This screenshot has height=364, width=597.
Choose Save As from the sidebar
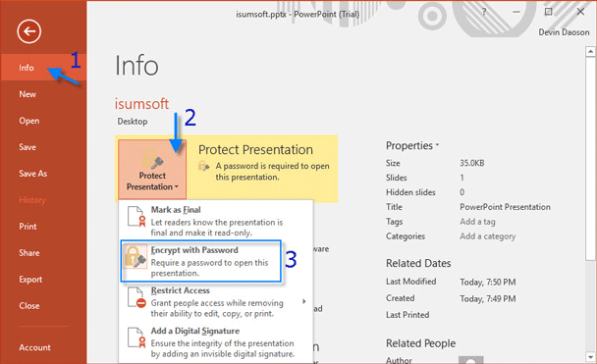click(x=43, y=174)
